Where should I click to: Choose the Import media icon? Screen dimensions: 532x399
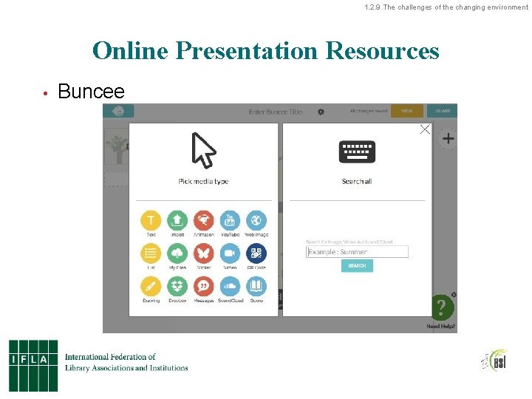tap(177, 220)
